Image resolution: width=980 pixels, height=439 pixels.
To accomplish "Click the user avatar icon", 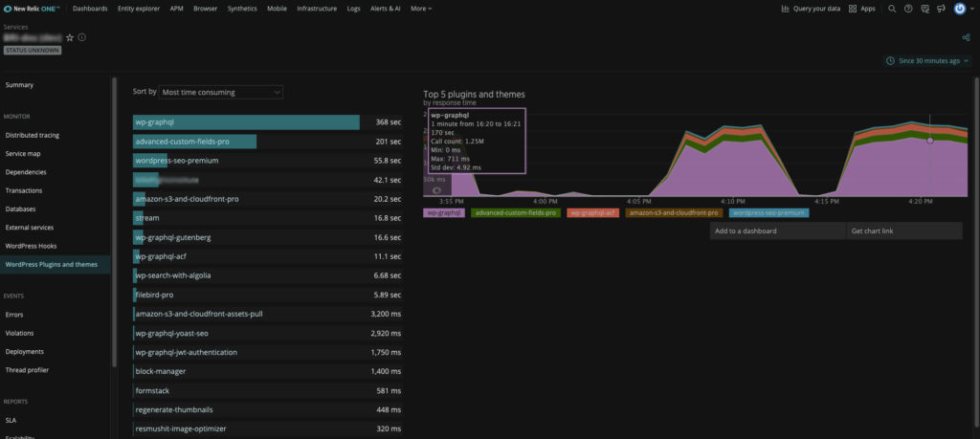I will (960, 9).
